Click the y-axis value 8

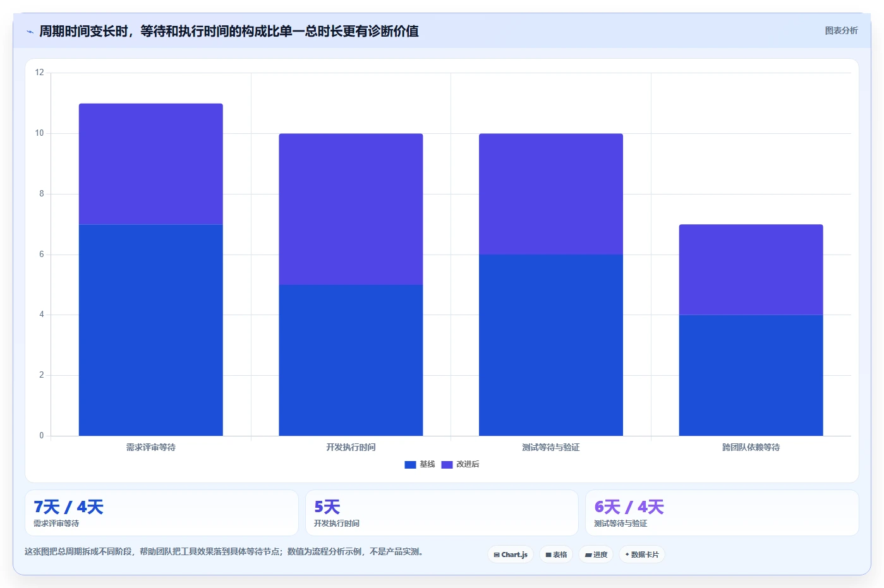[42, 194]
